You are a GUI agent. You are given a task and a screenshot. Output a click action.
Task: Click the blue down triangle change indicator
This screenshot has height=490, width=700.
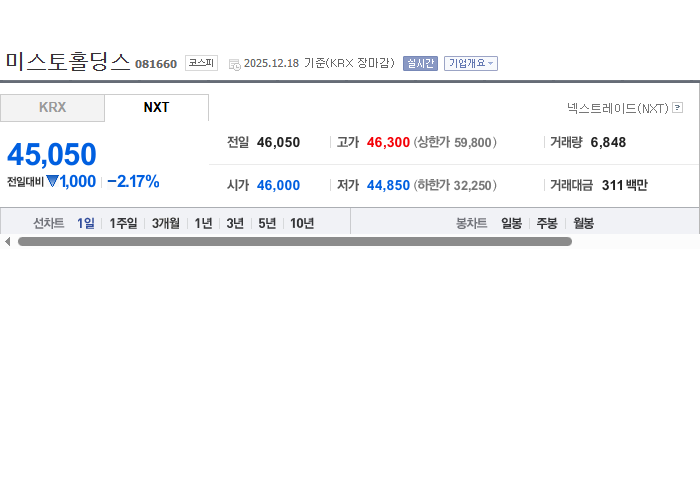pyautogui.click(x=52, y=181)
